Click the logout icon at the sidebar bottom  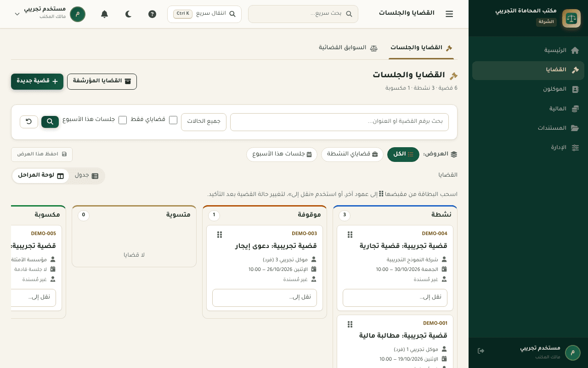click(x=481, y=351)
